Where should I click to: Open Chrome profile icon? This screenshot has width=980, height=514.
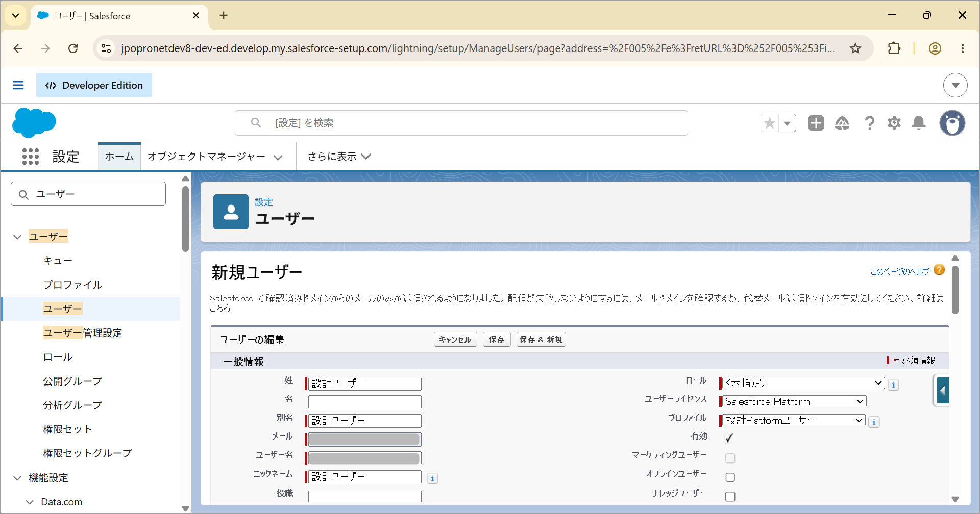tap(935, 48)
